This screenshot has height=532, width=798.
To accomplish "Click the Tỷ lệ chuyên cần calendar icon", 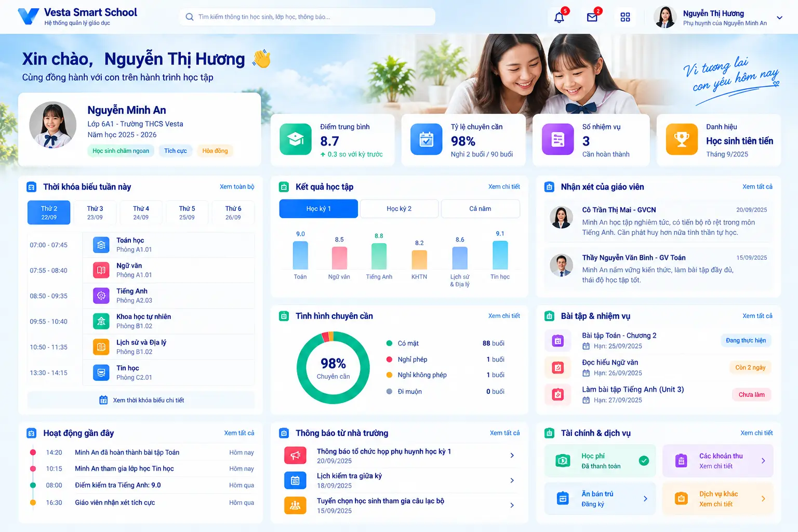I will [x=427, y=139].
